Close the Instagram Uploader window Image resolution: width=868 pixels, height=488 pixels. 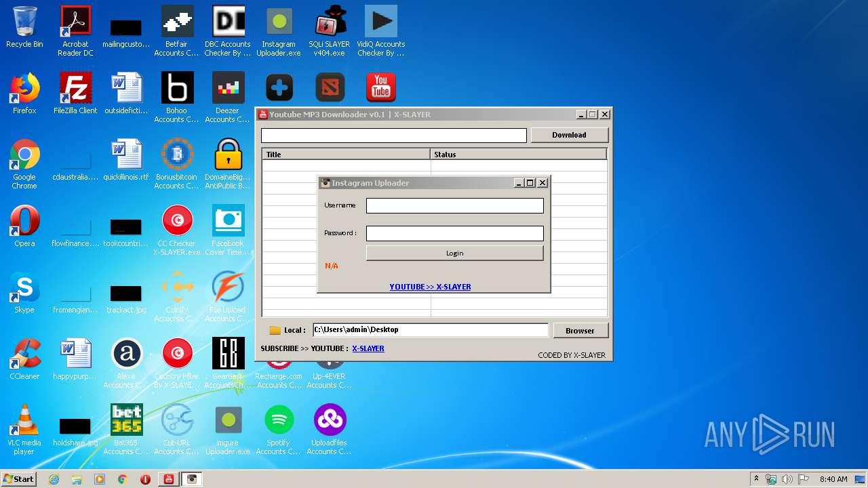542,183
